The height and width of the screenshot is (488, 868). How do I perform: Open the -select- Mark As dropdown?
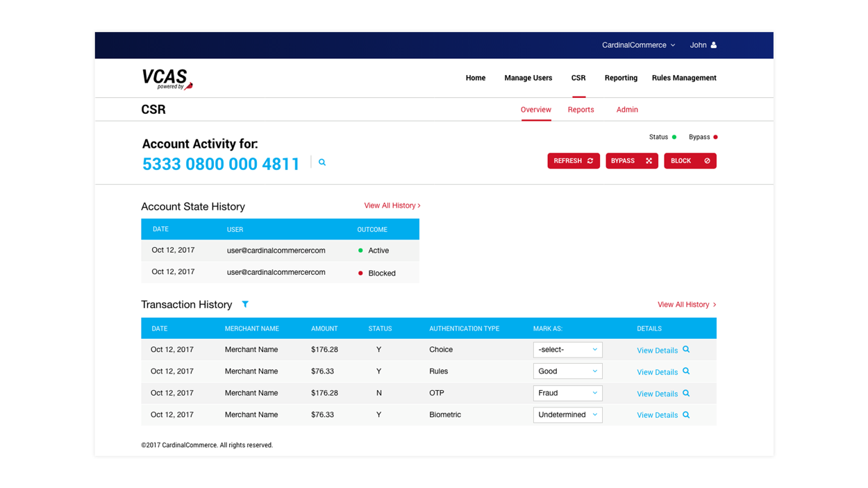567,349
